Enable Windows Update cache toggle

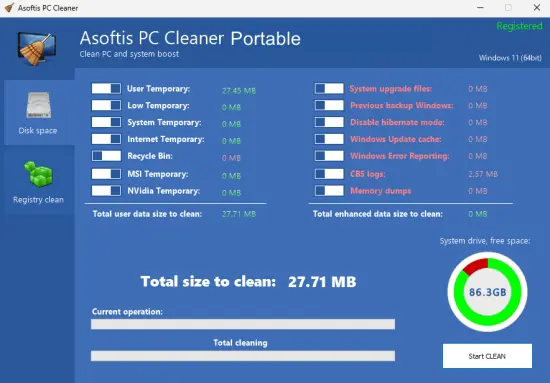[329, 139]
